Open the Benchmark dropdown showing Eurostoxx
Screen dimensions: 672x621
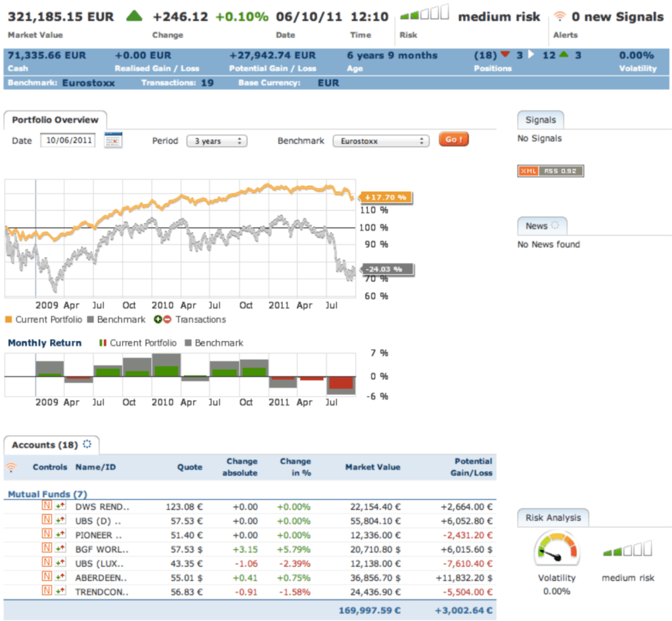[x=380, y=141]
